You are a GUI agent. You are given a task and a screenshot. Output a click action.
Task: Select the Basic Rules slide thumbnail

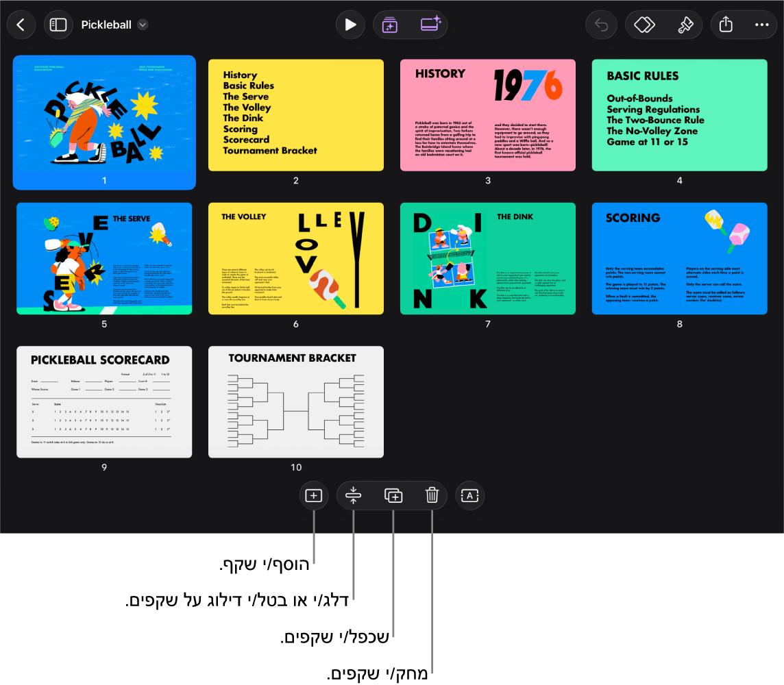pyautogui.click(x=680, y=115)
